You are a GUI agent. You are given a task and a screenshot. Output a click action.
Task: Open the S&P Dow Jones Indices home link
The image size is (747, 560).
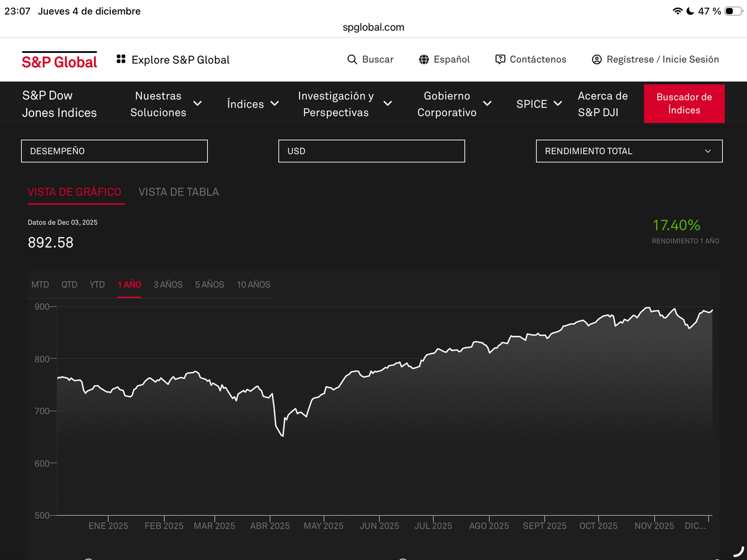[x=59, y=104]
